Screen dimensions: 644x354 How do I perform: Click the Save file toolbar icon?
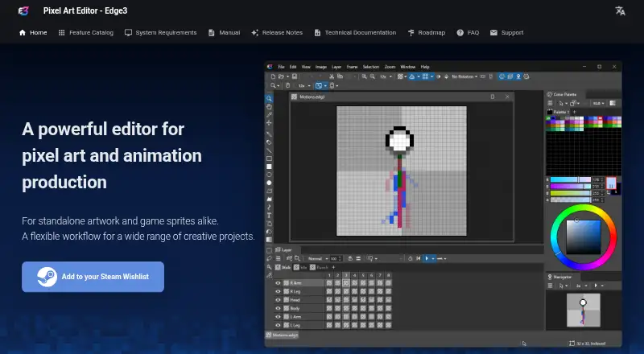(x=295, y=76)
